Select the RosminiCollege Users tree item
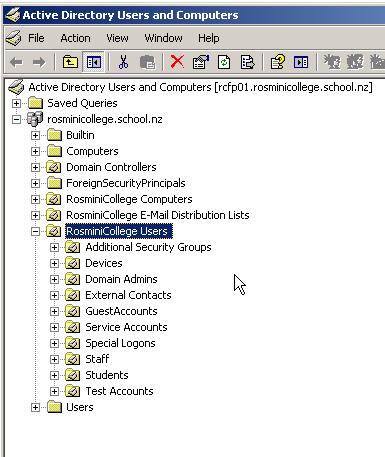 click(x=119, y=231)
